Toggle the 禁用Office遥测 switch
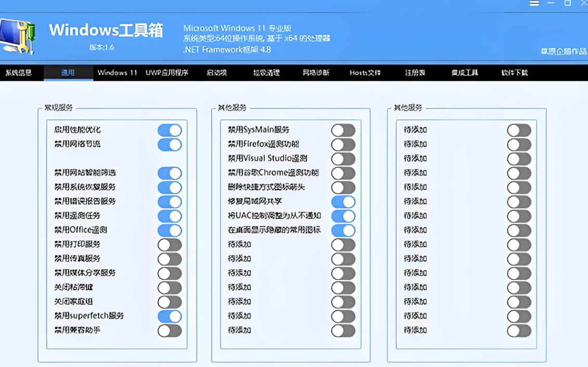588x367 pixels. tap(169, 230)
